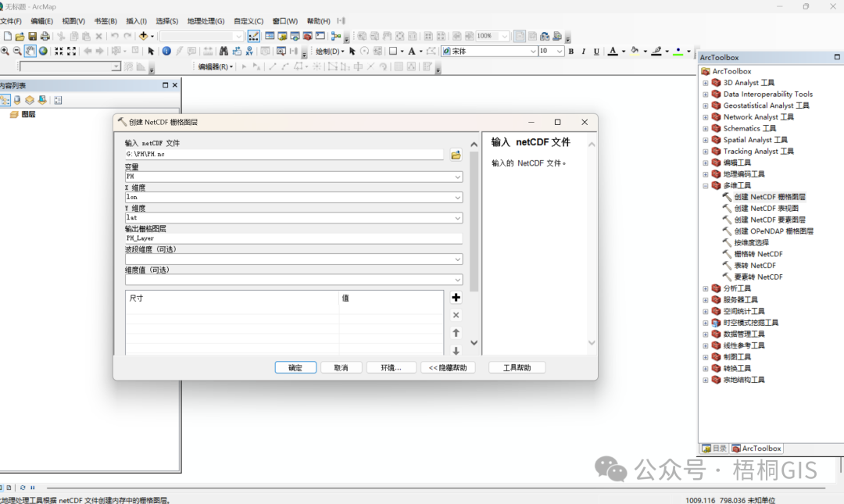Switch contents to List By Drawing Order
Viewport: 844px width, 504px height.
pos(5,100)
